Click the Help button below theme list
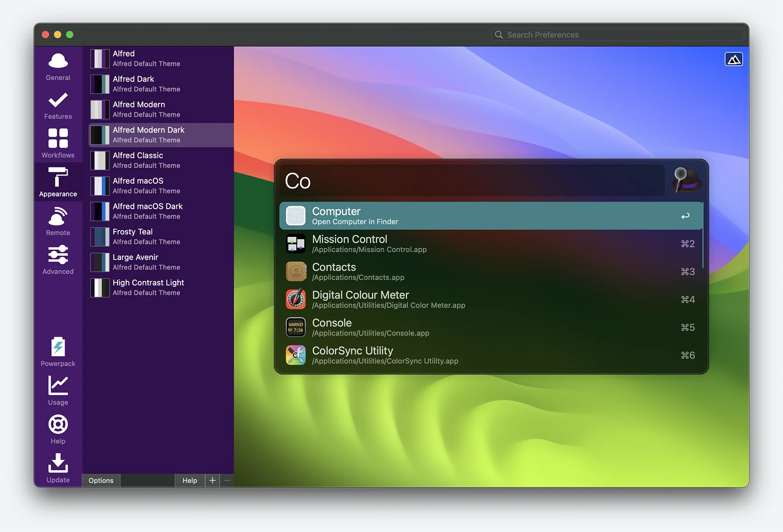783x532 pixels. coord(190,480)
